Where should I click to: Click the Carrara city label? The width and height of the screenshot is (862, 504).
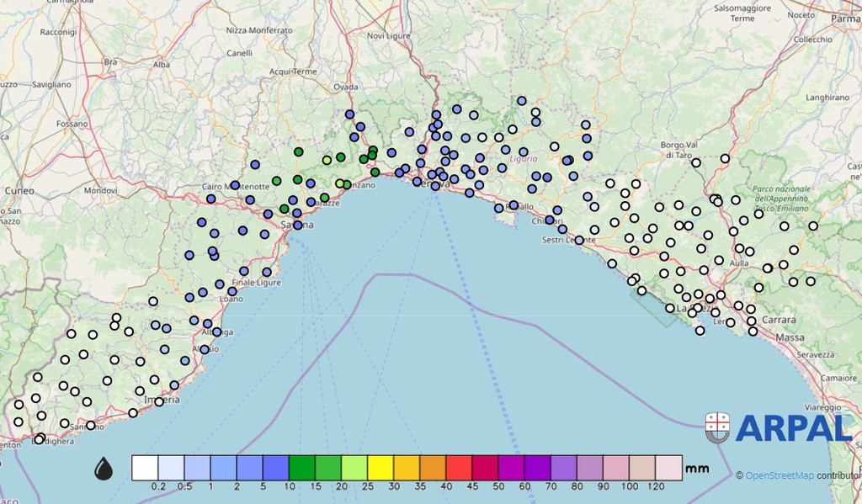[779, 320]
